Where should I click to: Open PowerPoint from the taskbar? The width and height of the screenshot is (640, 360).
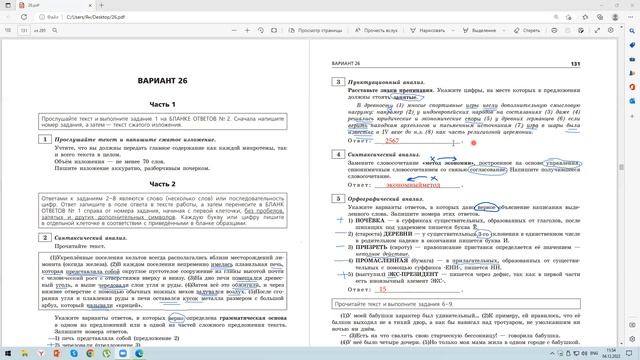tap(57, 353)
